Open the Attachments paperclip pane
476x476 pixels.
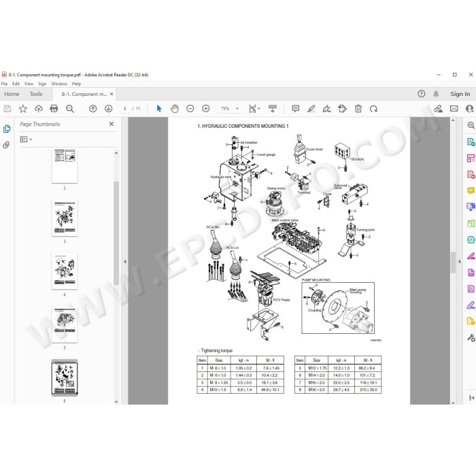pyautogui.click(x=6, y=145)
